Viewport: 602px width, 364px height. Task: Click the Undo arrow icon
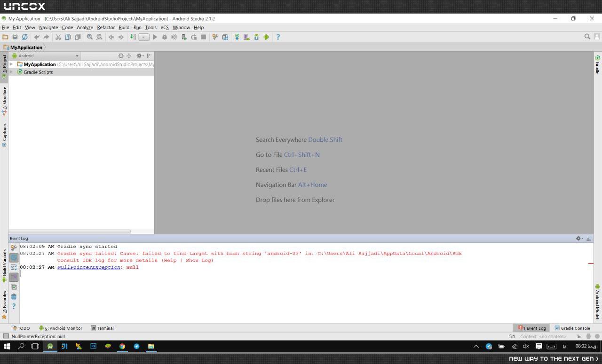pos(37,37)
